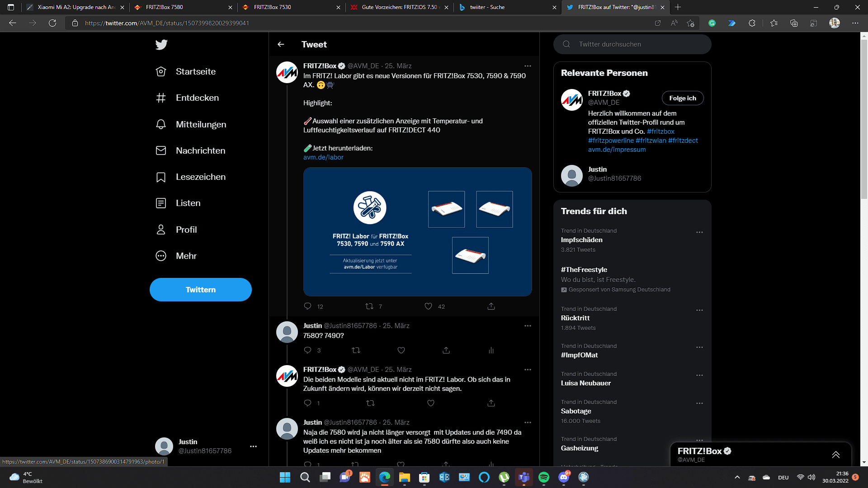Like Justin's '7580? 7490?' tweet
This screenshot has width=868, height=488.
pyautogui.click(x=401, y=350)
